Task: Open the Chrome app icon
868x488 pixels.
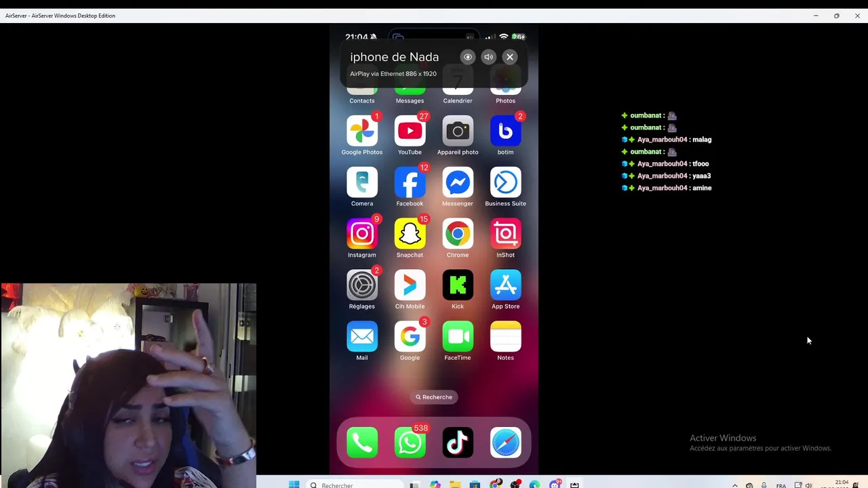Action: pyautogui.click(x=458, y=234)
